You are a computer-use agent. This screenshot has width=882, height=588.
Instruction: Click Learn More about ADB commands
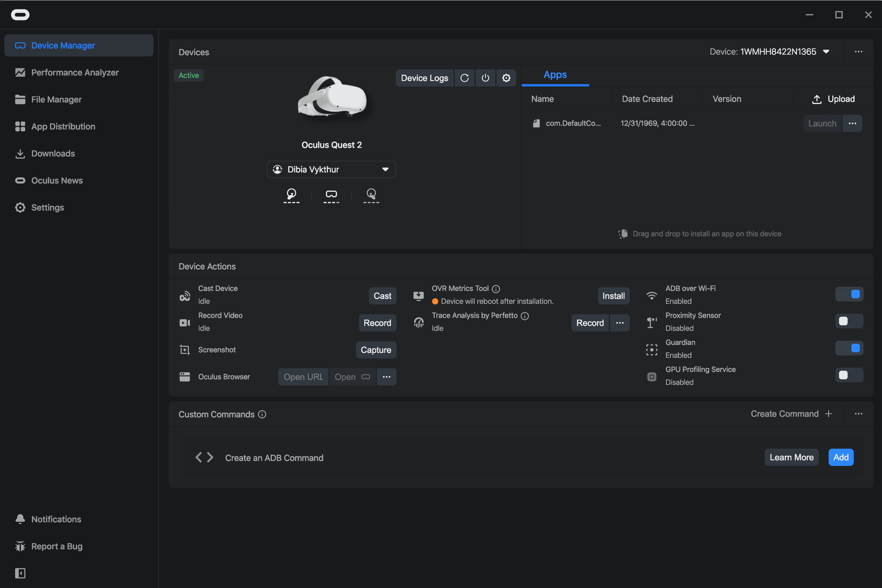(791, 458)
